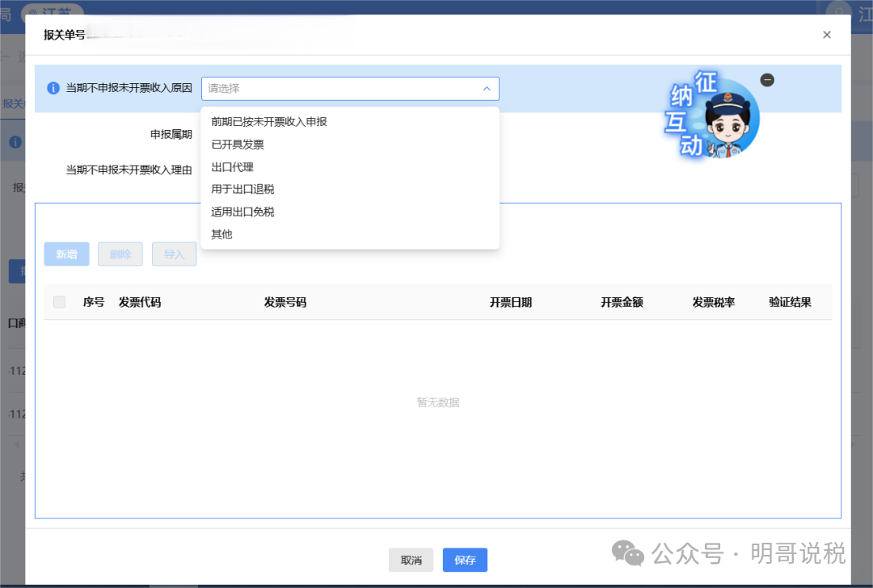
Task: Select 出口代理 from the reason list
Action: click(232, 166)
